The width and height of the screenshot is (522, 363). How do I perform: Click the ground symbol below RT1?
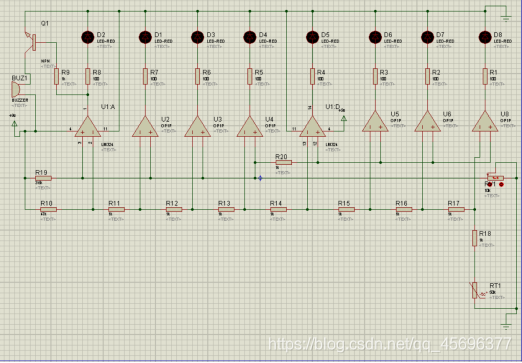(x=506, y=326)
